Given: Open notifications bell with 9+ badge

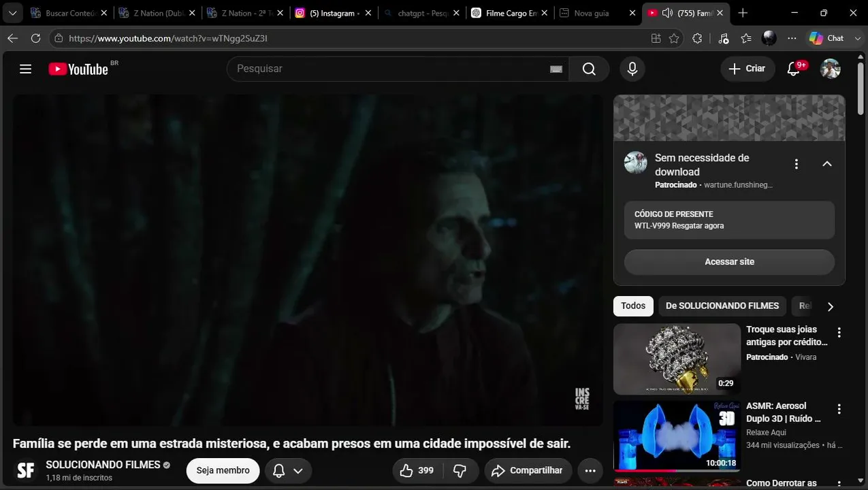Looking at the screenshot, I should pos(794,69).
